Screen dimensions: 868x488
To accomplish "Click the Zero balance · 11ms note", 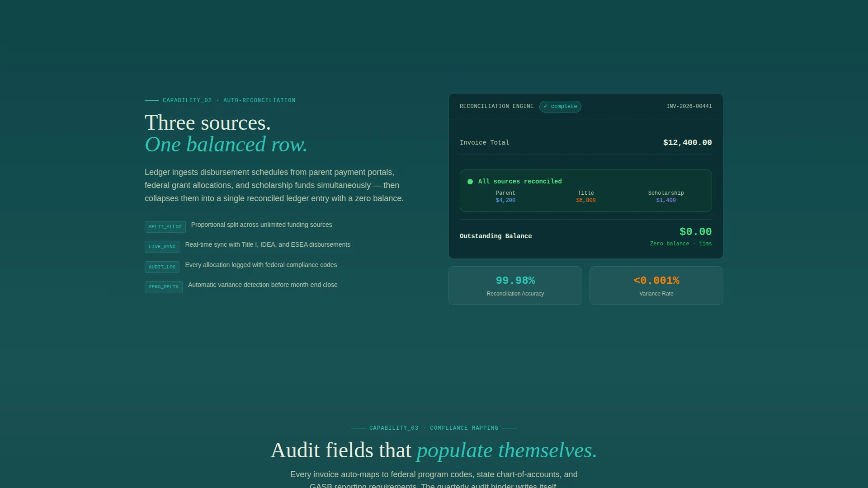I will pos(681,244).
